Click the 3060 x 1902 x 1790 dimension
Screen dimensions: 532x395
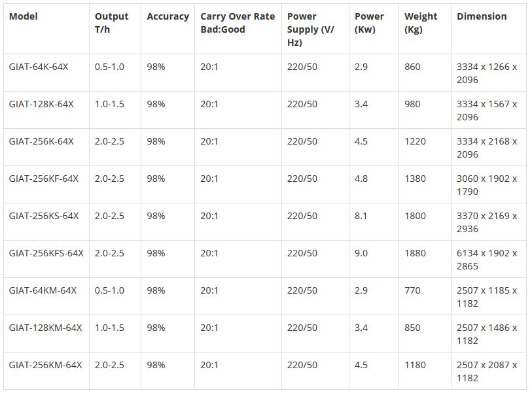pos(487,185)
